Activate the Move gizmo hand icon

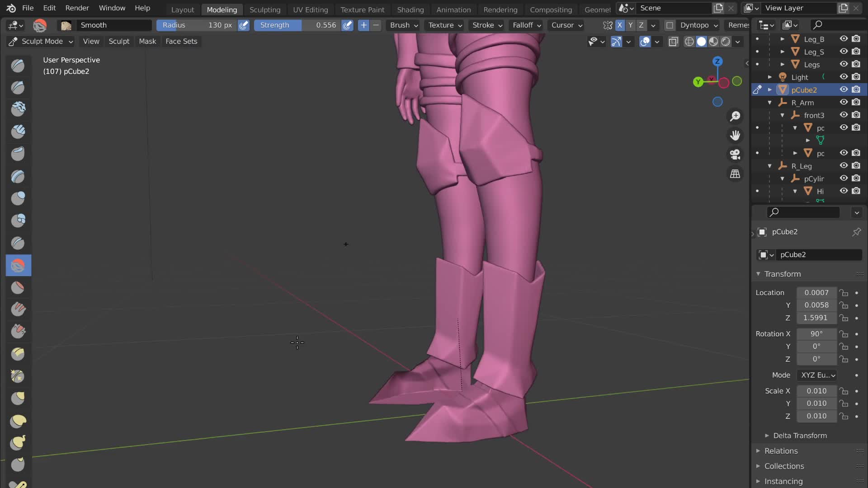(736, 135)
